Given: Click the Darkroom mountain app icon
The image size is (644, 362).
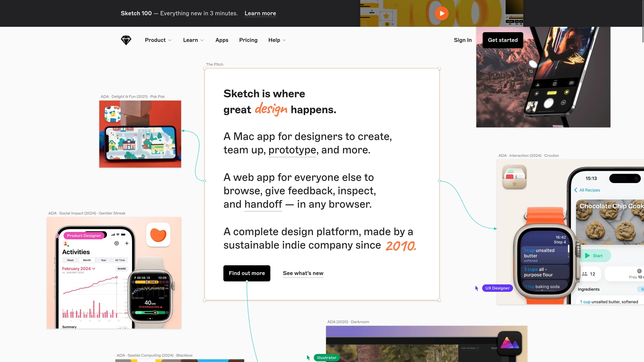Looking at the screenshot, I should tap(509, 344).
